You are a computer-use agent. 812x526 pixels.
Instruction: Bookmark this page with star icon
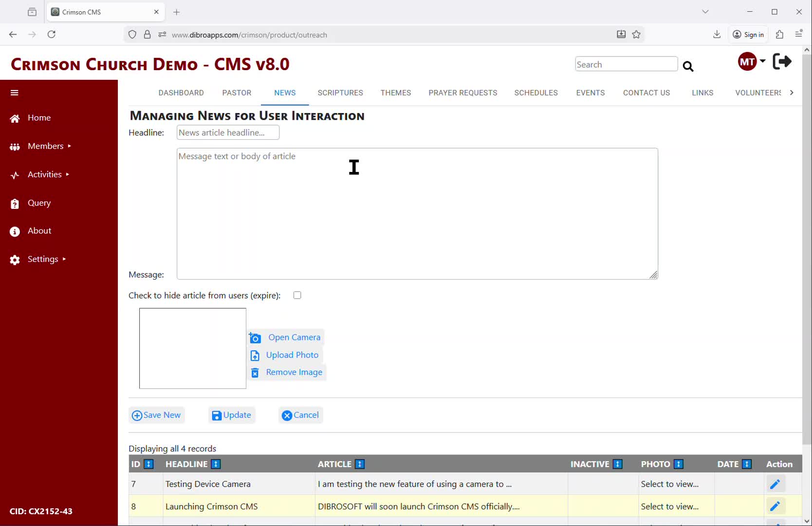636,35
